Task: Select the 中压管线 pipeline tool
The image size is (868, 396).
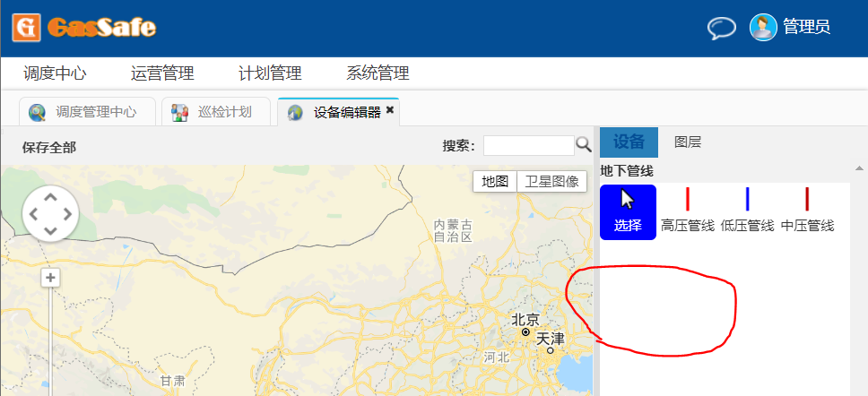Action: pyautogui.click(x=807, y=211)
